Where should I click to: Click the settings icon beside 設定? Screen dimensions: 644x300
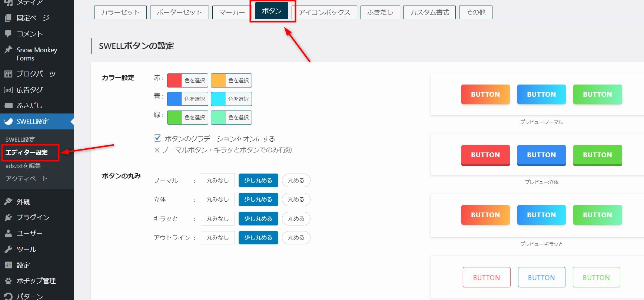(x=8, y=265)
